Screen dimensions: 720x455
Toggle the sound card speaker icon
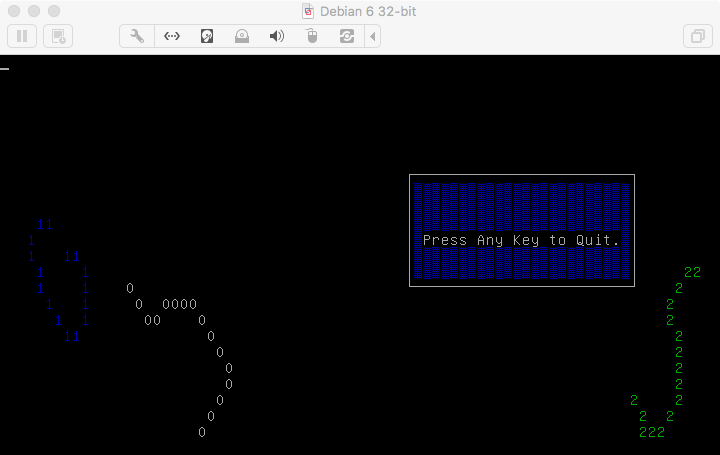coord(277,36)
